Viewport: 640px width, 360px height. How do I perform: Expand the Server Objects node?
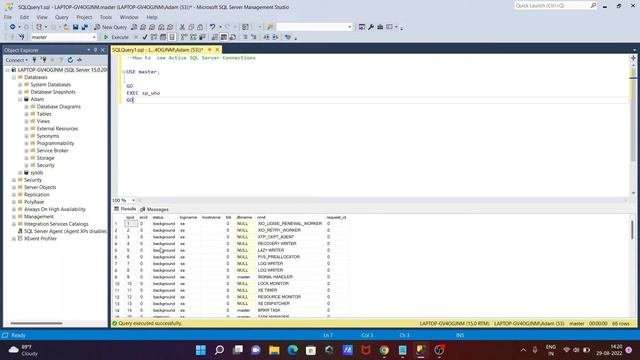click(14, 187)
